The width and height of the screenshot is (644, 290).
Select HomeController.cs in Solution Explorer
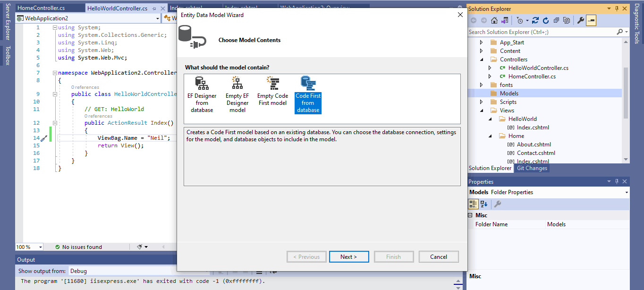tap(532, 77)
